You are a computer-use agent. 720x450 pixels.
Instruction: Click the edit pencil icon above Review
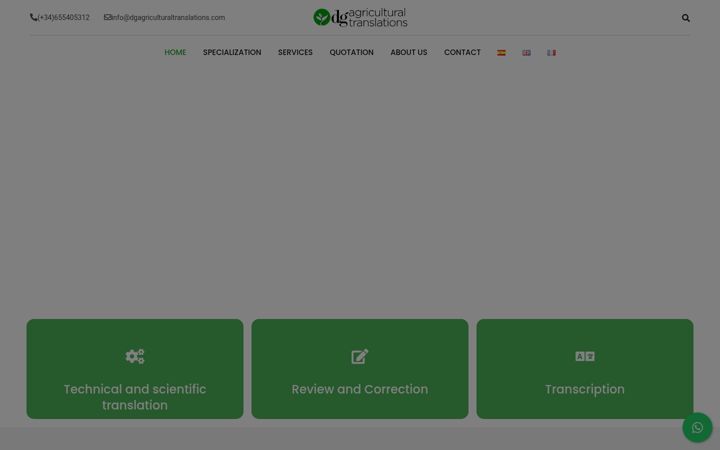tap(360, 356)
